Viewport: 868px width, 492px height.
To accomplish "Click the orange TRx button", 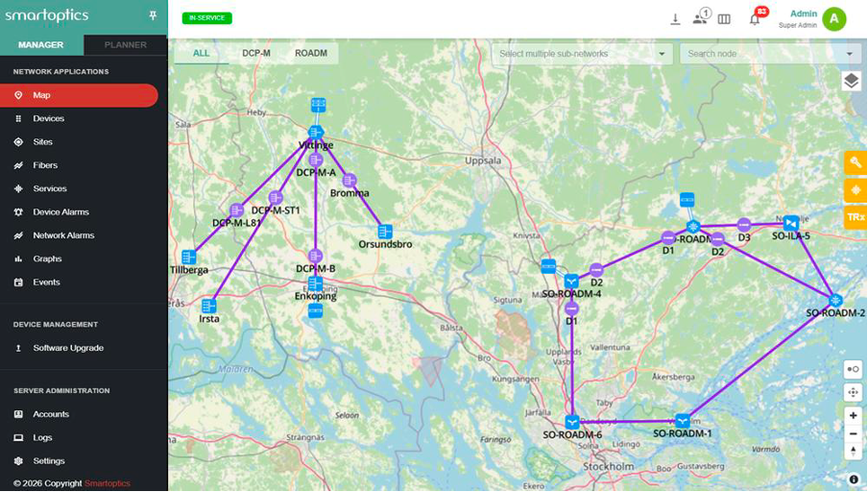I will pyautogui.click(x=855, y=217).
